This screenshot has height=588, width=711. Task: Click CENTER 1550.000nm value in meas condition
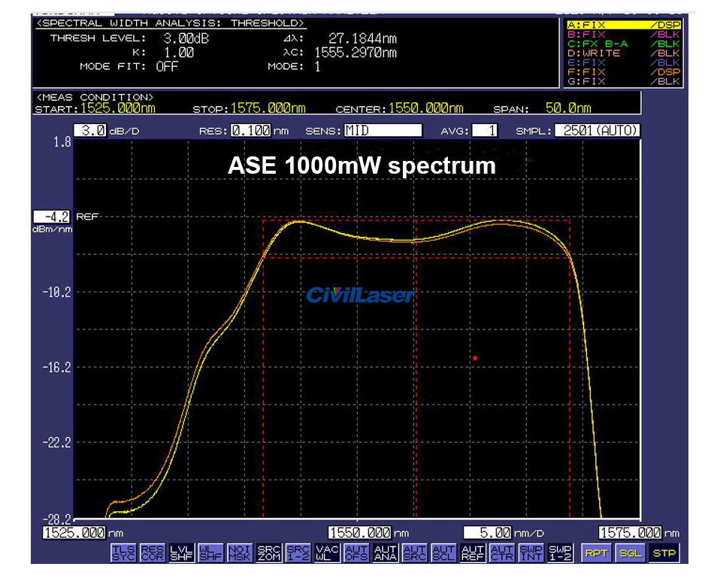coord(426,108)
